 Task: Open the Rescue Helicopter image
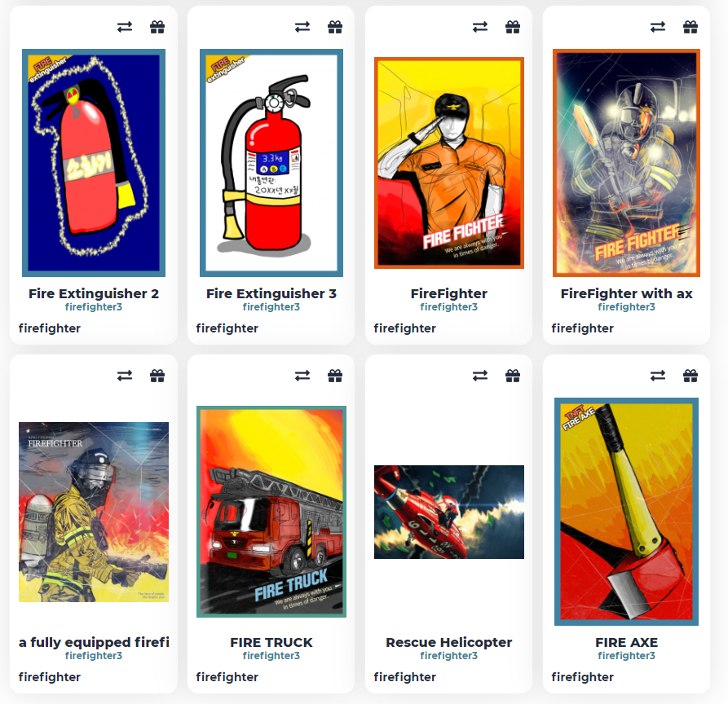(449, 512)
